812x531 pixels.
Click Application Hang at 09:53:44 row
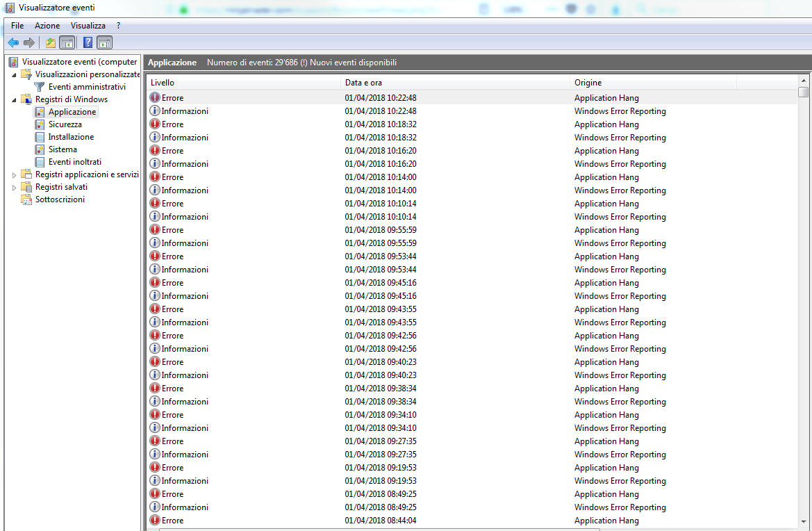(606, 256)
